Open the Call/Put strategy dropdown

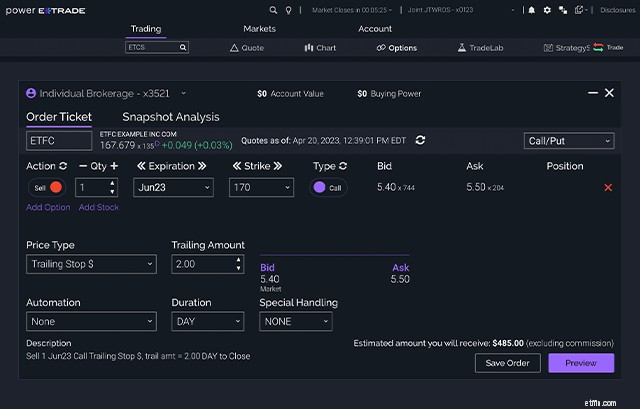(569, 141)
